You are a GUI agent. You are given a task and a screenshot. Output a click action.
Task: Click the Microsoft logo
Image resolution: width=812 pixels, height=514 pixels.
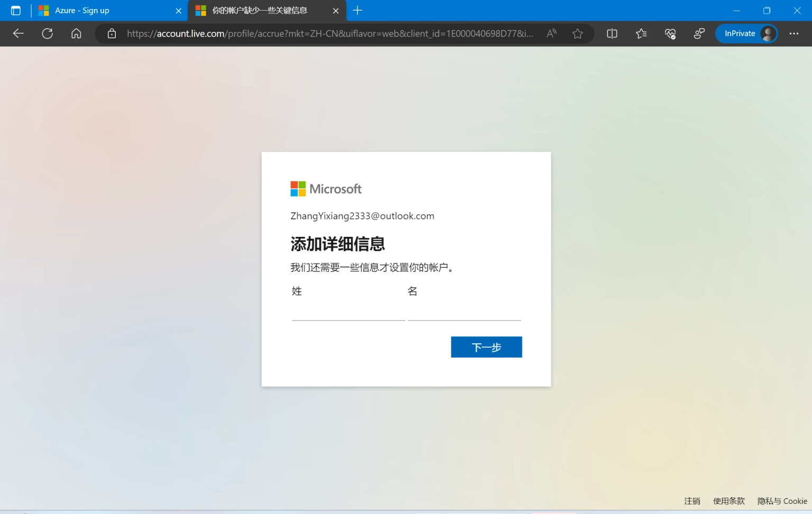pos(326,189)
